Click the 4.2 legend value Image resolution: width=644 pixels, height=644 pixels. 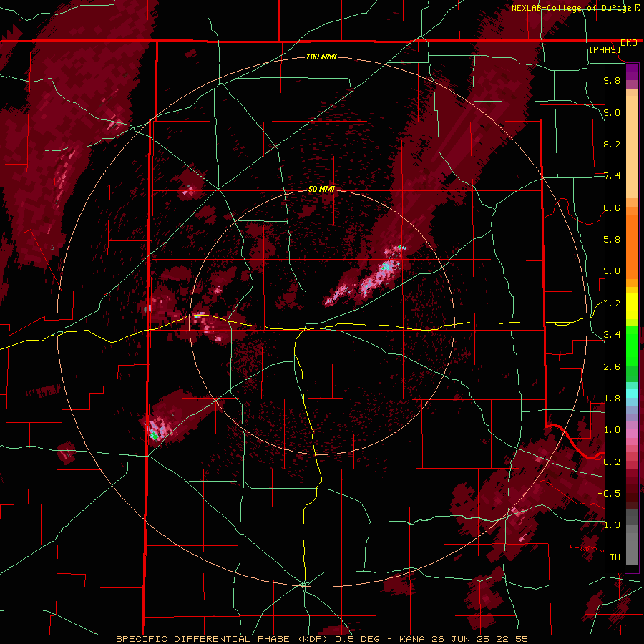click(x=612, y=303)
